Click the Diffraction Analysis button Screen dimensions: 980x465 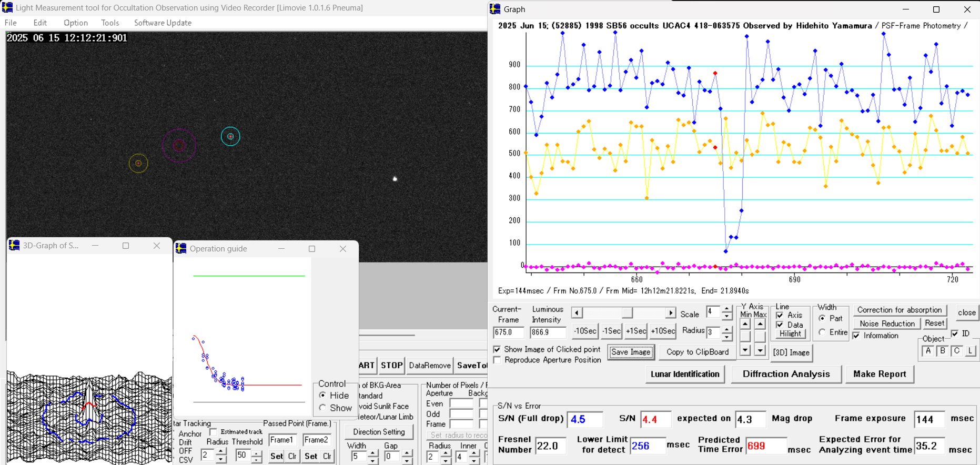(x=786, y=374)
